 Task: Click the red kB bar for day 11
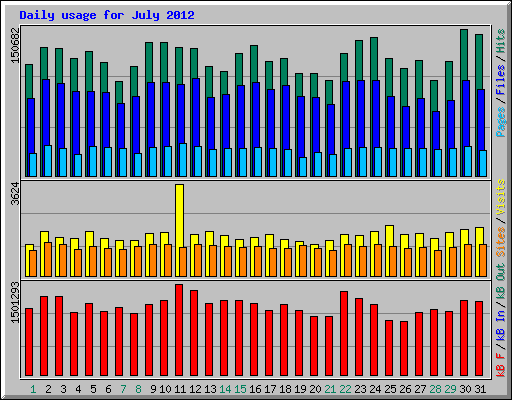[179, 330]
